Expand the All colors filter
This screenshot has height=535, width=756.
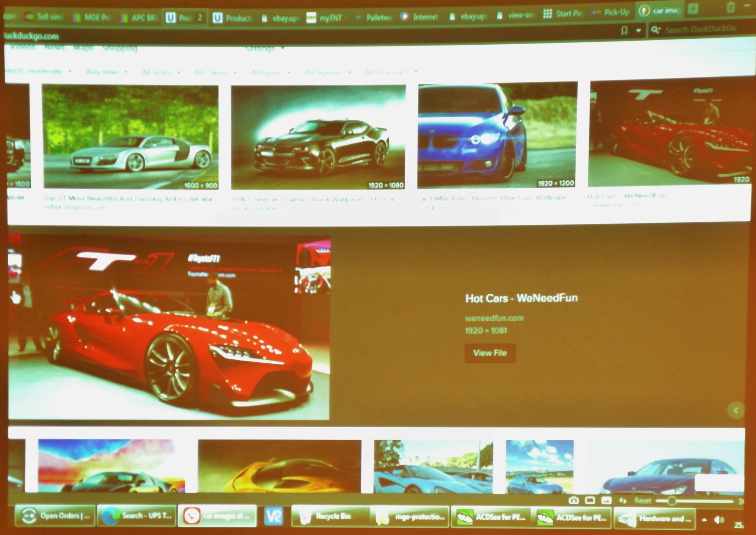pos(216,72)
